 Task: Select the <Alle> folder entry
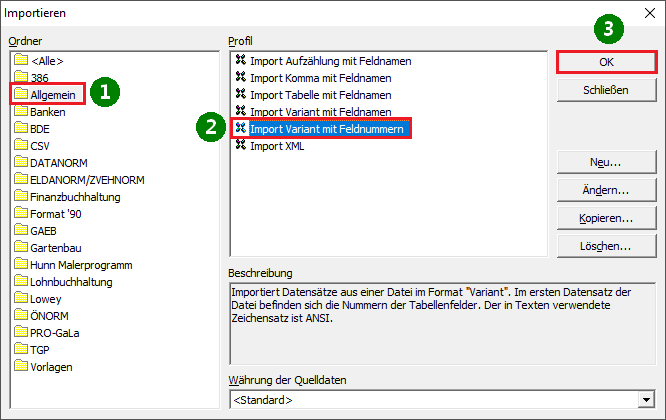point(47,61)
